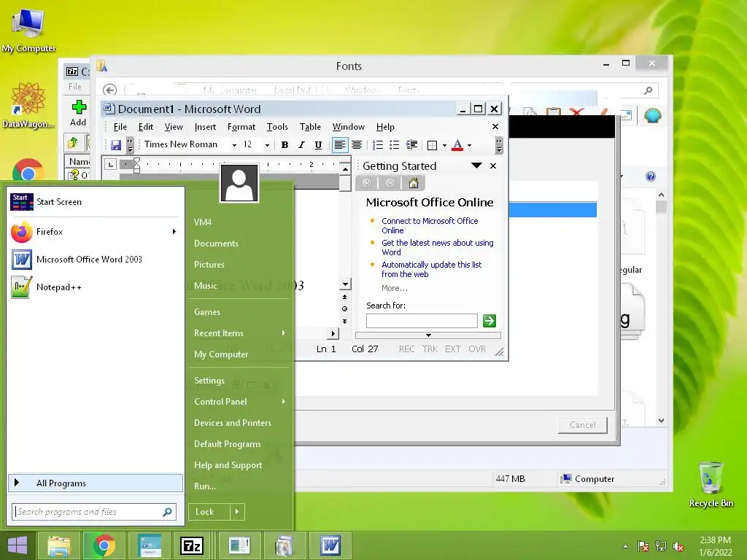Click the More... link in task pane

click(395, 288)
